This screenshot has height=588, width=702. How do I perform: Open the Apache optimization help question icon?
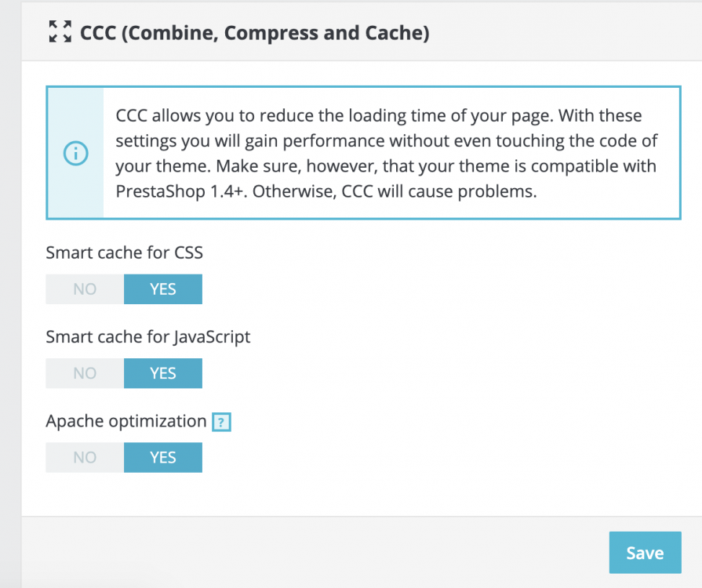(223, 423)
